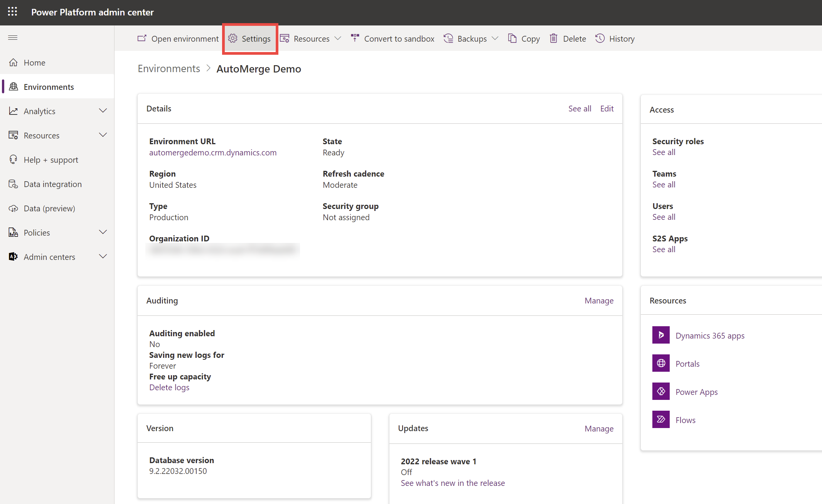822x504 pixels.
Task: Open the automergedemo.crm.dynamics.com URL link
Action: point(213,152)
